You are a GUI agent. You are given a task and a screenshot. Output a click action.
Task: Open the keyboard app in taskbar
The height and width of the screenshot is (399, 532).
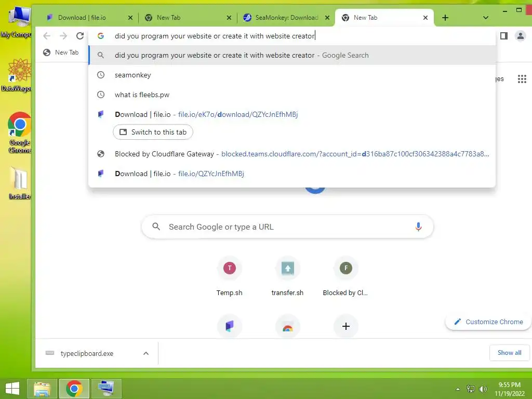pos(106,389)
